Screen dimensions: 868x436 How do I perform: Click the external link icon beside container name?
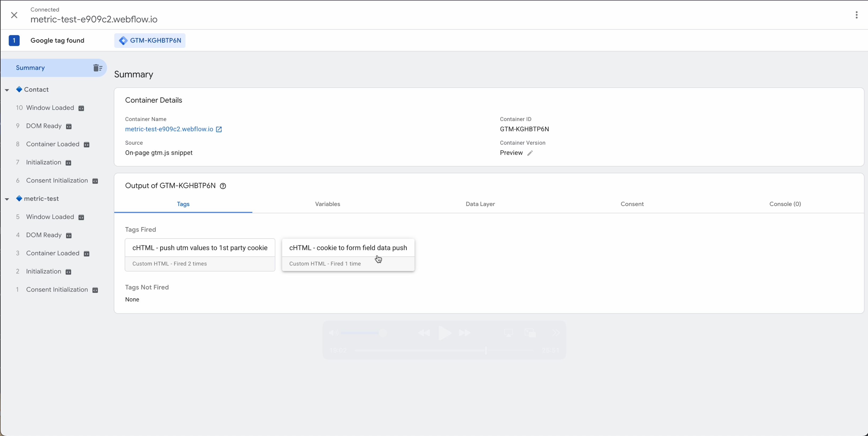pos(219,130)
